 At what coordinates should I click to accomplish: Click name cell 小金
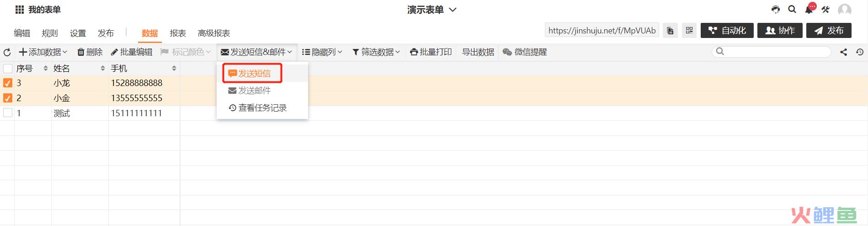coord(80,98)
